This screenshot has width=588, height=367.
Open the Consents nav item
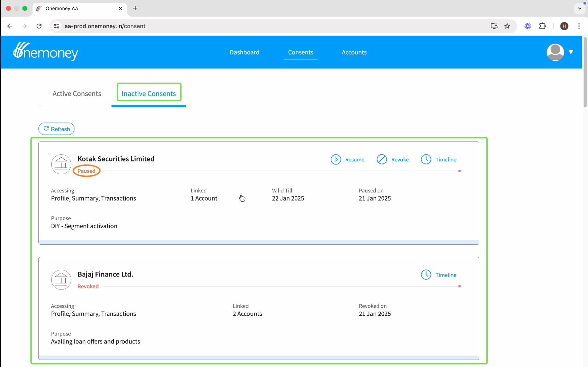[x=300, y=52]
